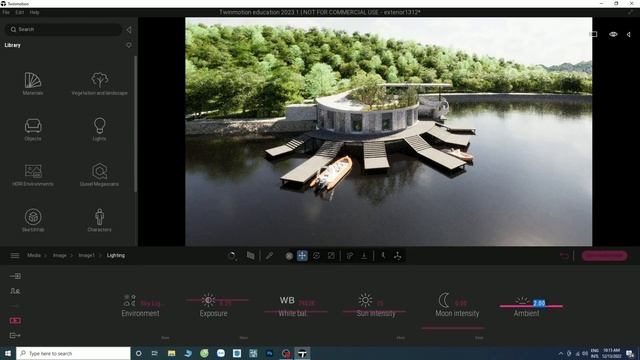Toggle fullscreen icon at title bar right
The height and width of the screenshot is (360, 640).
[x=631, y=12]
